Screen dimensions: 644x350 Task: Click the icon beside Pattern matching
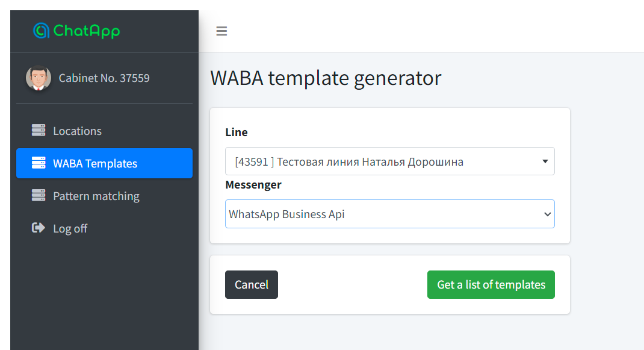point(39,196)
